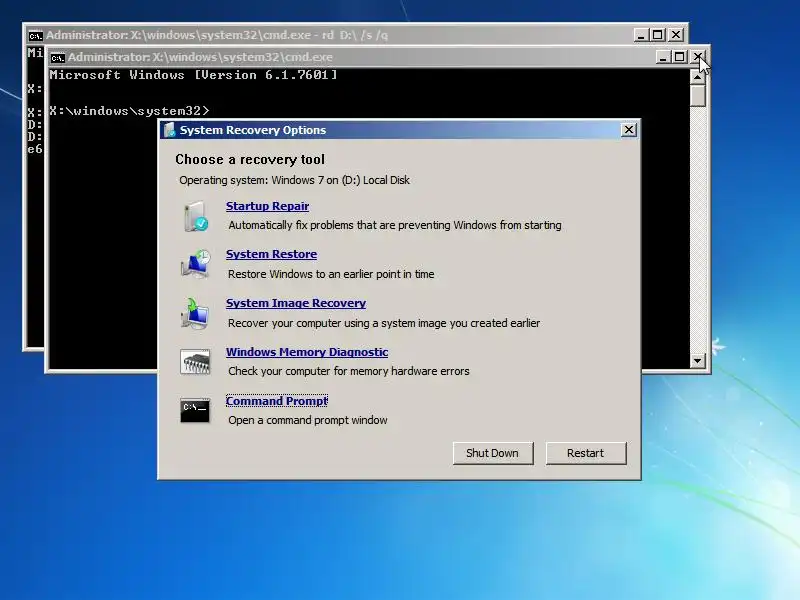Click the X:\windows\system32> prompt line
This screenshot has width=800, height=600.
(129, 111)
